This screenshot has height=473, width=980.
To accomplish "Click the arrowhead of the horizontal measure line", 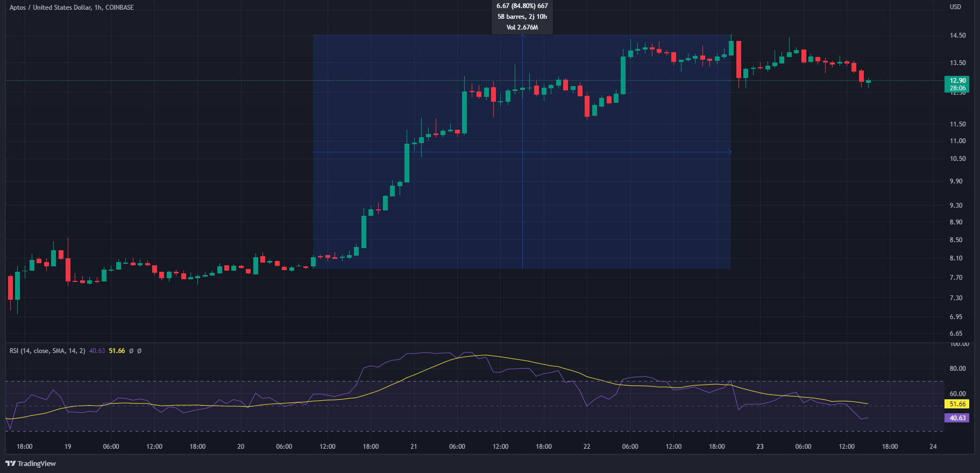I will (729, 152).
